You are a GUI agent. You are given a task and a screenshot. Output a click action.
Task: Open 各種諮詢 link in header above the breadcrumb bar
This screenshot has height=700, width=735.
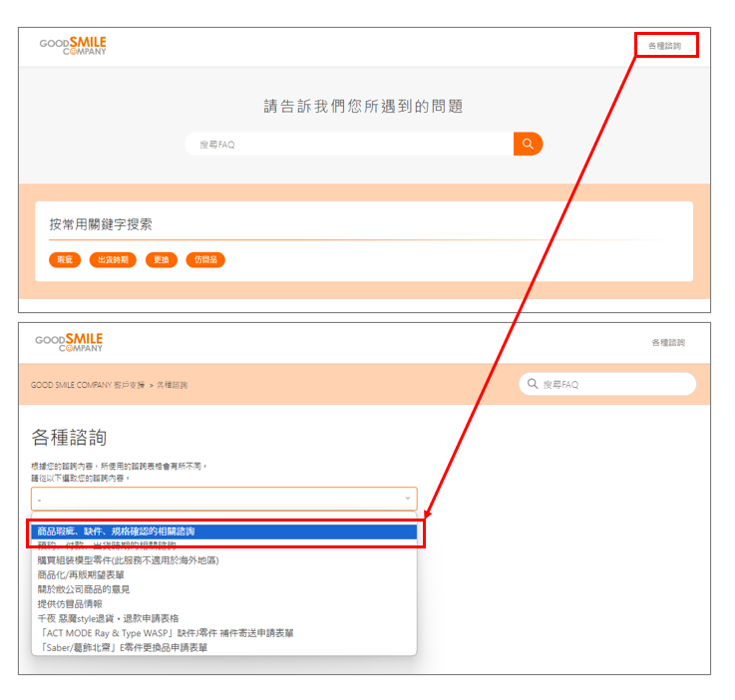(x=668, y=342)
